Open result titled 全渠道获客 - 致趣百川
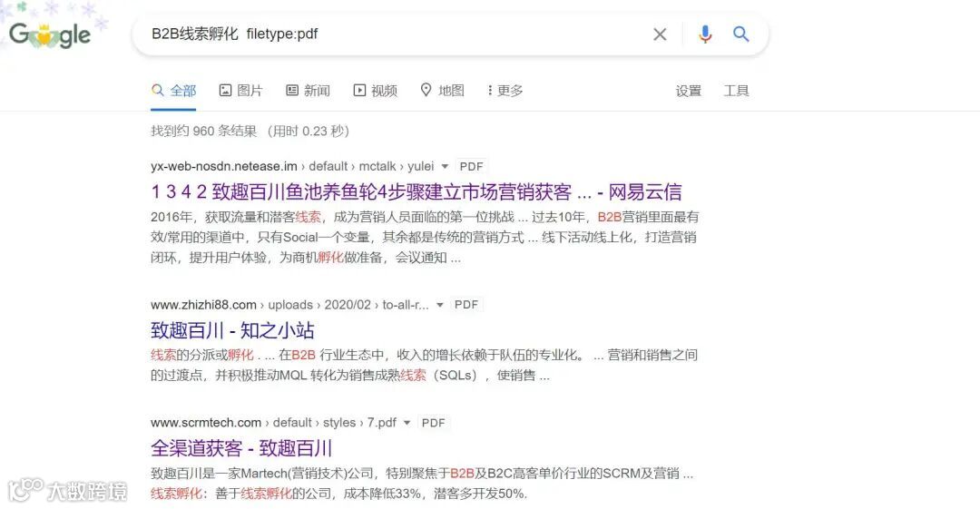This screenshot has height=509, width=980. tap(241, 448)
